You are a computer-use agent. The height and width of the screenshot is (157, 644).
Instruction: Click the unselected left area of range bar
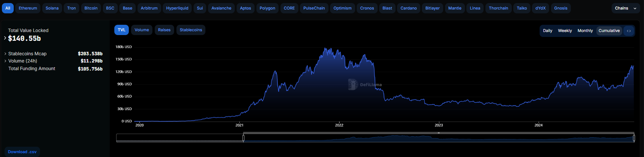click(179, 138)
